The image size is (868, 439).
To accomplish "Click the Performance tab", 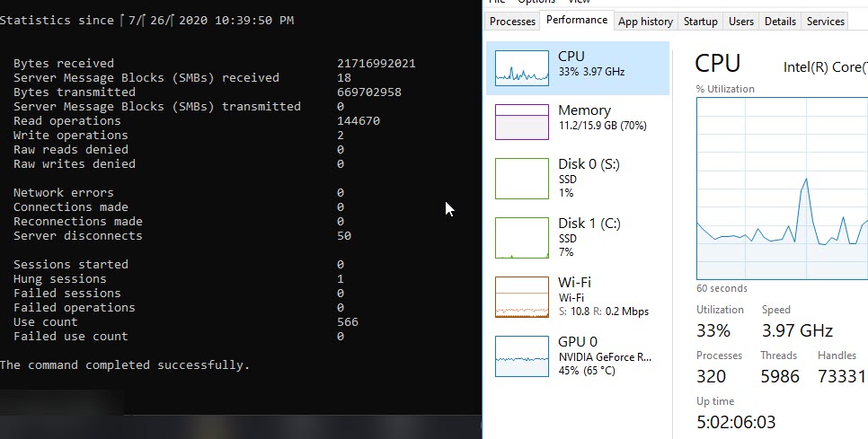I will pyautogui.click(x=576, y=21).
